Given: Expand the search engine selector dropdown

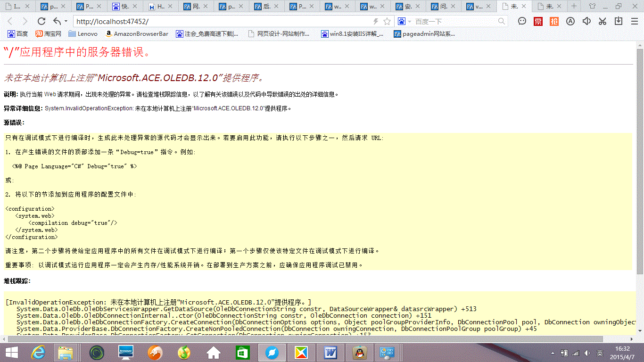Looking at the screenshot, I should (x=409, y=22).
